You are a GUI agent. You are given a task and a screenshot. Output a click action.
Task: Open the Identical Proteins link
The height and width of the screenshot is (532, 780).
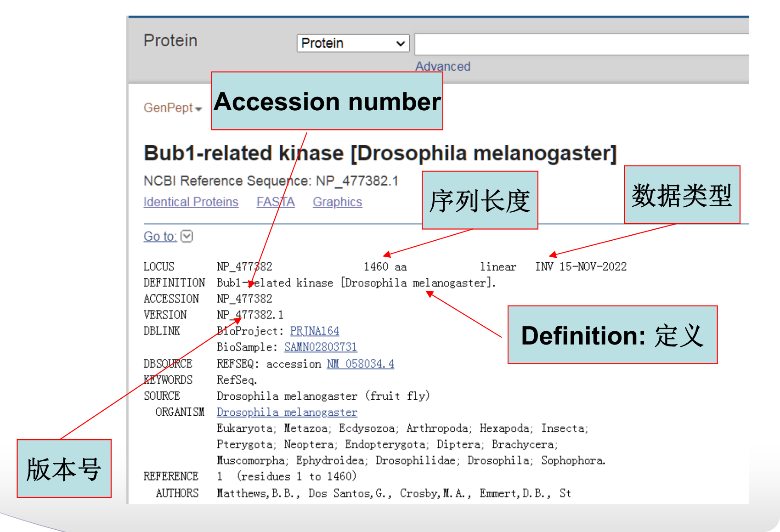tap(191, 202)
